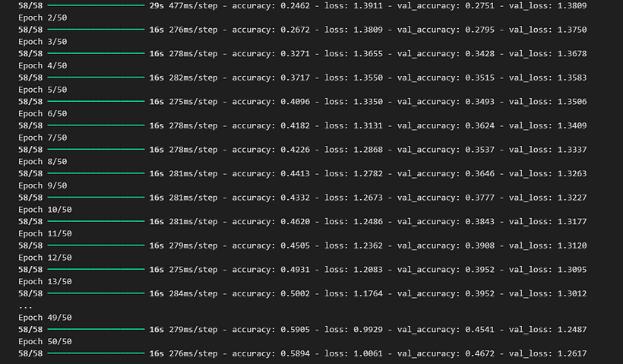Click the 29s duration in the first row
623x364 pixels.
pyautogui.click(x=157, y=5)
